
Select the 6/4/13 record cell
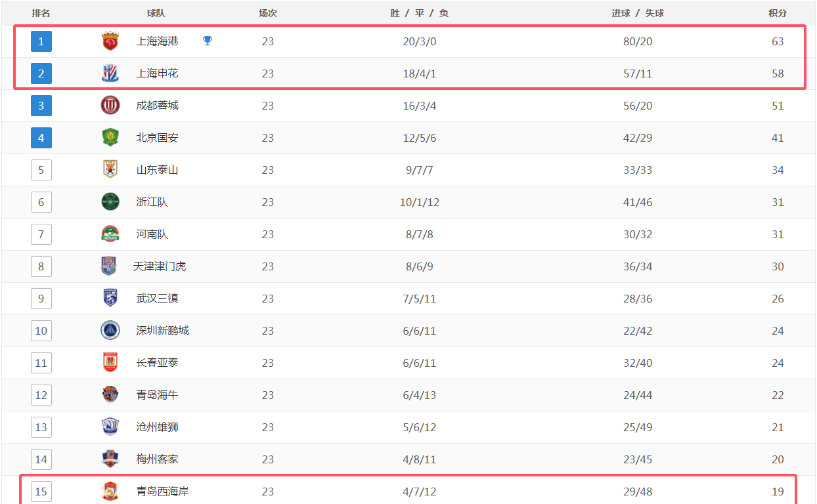(x=420, y=395)
